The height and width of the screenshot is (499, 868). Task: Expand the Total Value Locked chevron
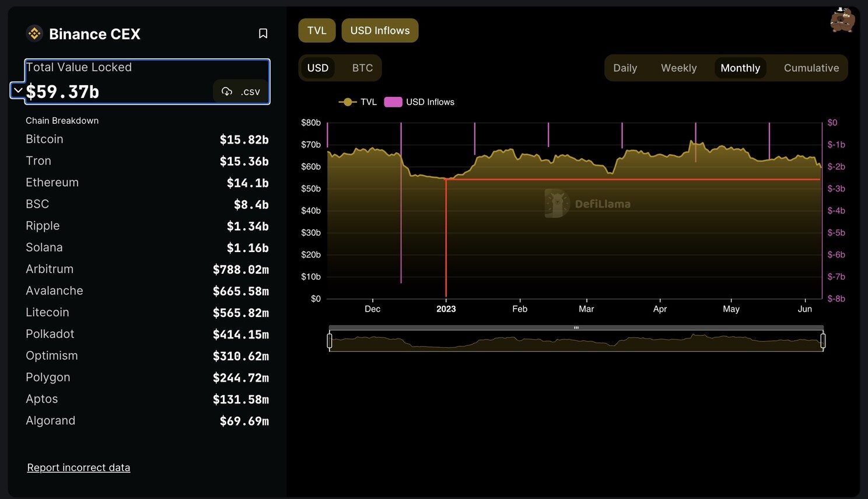point(18,90)
